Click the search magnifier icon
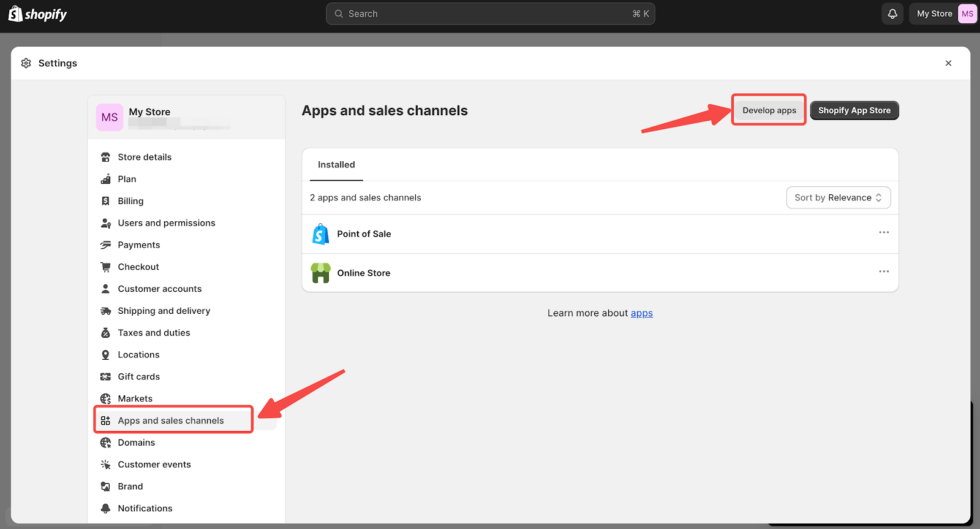 [x=339, y=13]
